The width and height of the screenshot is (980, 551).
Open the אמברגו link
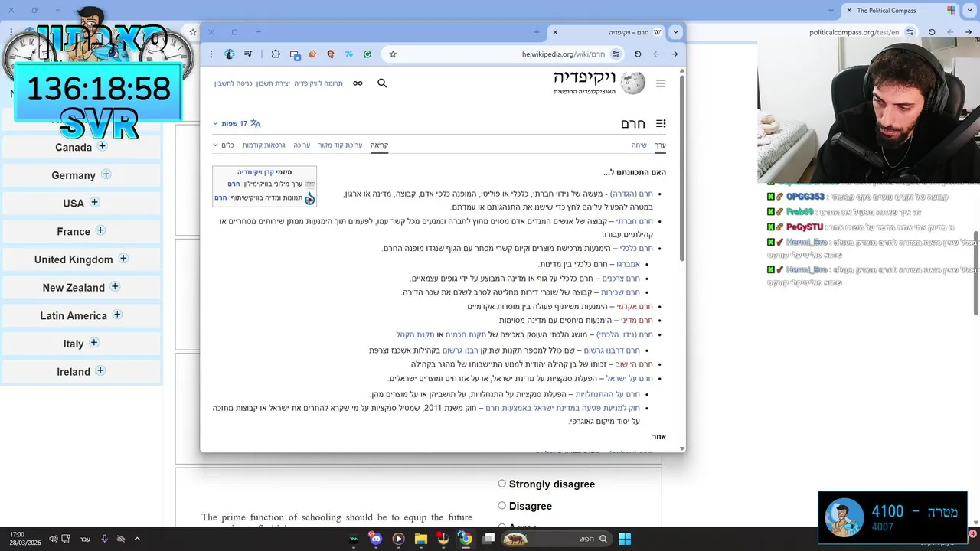click(628, 264)
